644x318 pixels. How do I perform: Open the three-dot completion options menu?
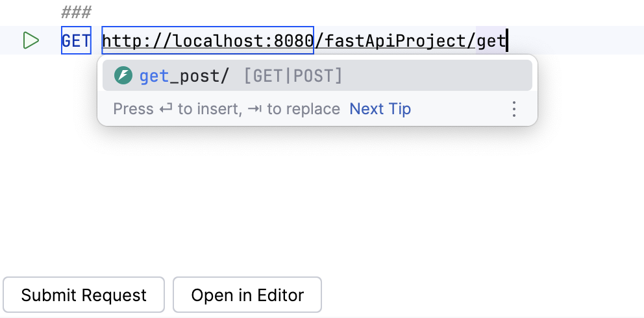pos(514,109)
